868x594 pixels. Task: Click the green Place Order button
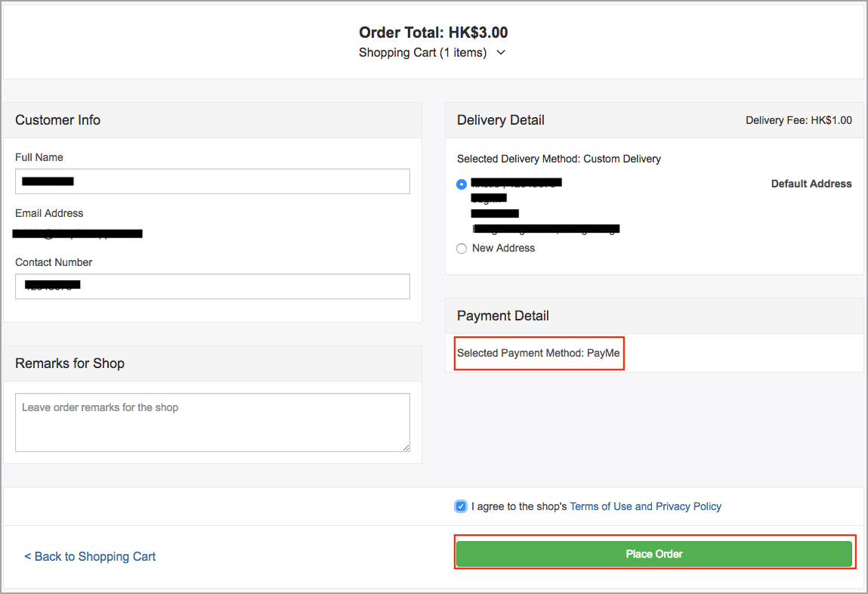(653, 554)
